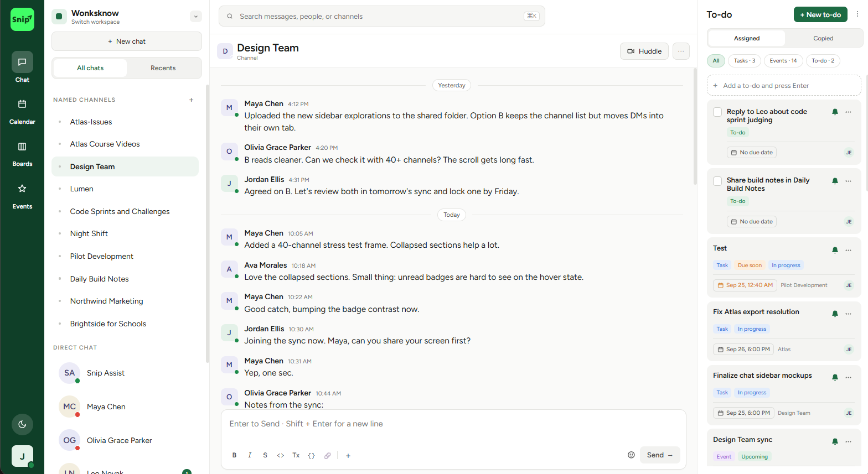Open the Atlas Course Videos channel

pos(125,144)
